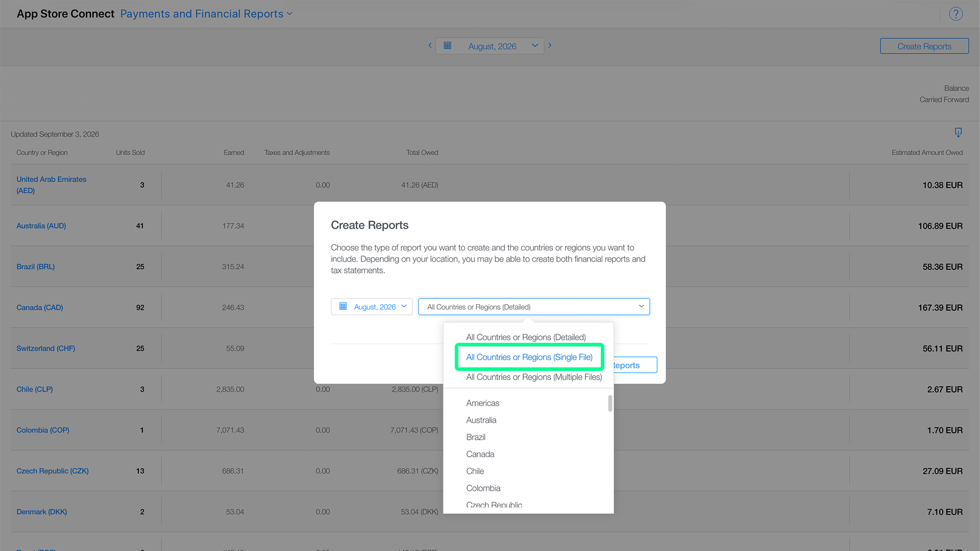
Task: Click the download icon above Estimated Amount Owed
Action: (x=958, y=133)
